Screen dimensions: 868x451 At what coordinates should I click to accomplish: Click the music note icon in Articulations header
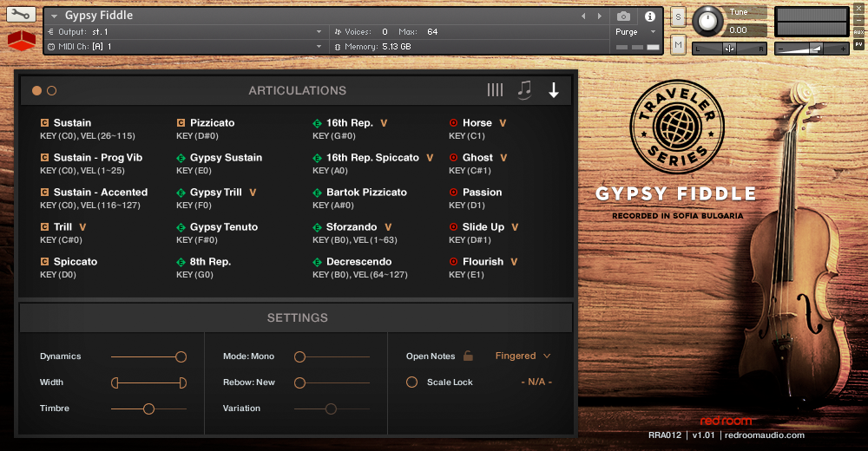pyautogui.click(x=524, y=89)
